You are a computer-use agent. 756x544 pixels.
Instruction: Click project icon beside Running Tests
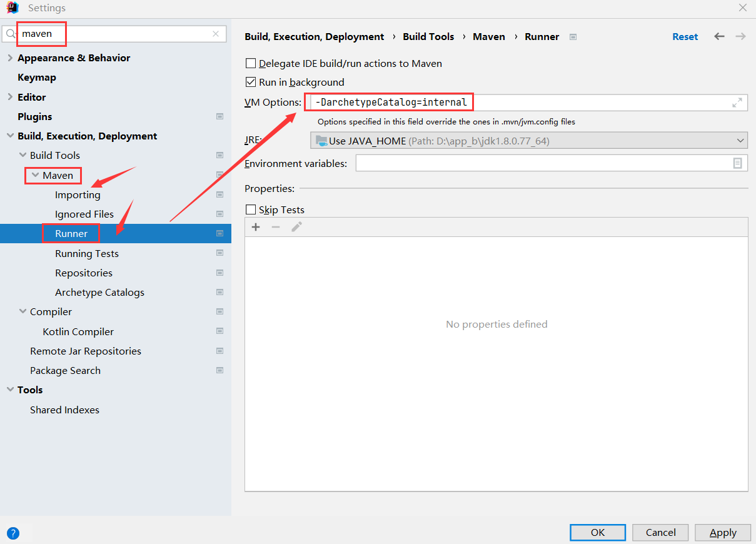[219, 253]
